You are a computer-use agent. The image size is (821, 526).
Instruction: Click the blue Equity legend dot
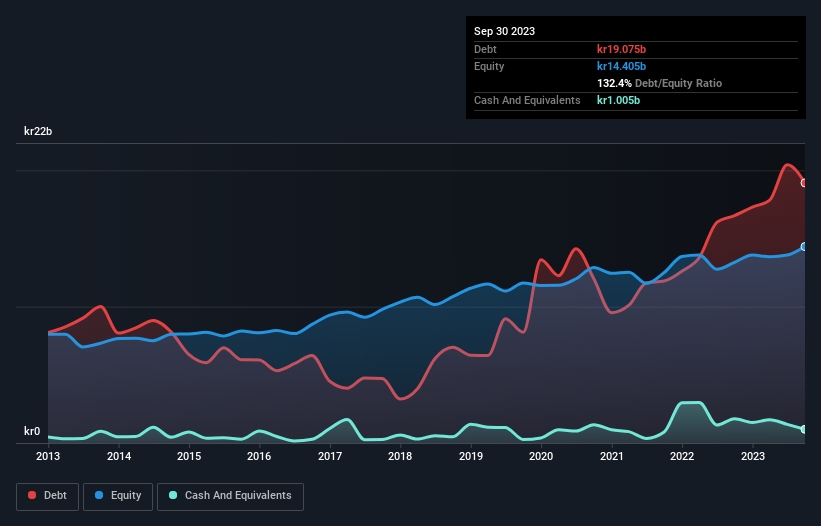click(99, 495)
